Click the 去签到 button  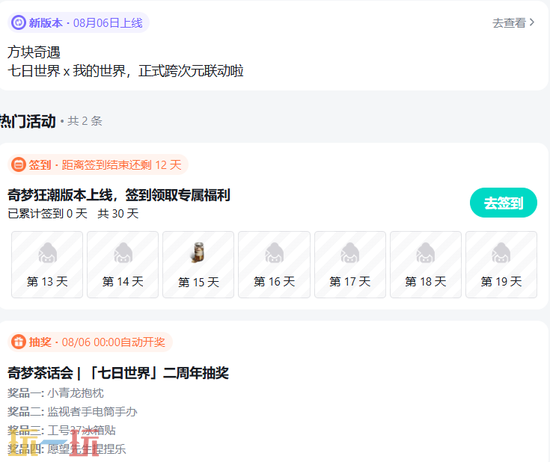click(503, 203)
